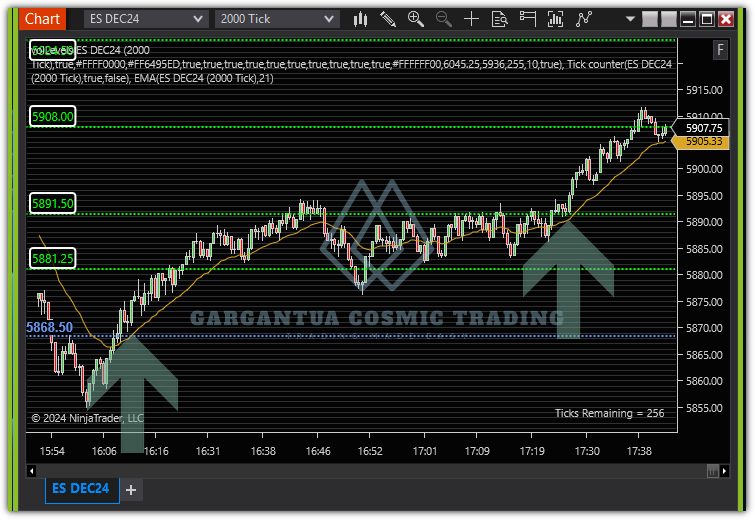Click the 16:46 time axis label
Viewport: 755px width, 520px height.
pos(318,451)
